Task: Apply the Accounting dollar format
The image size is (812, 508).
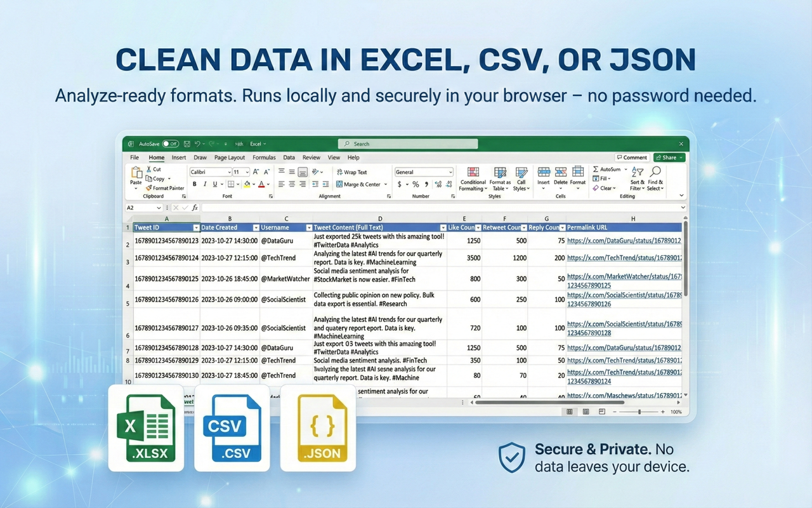Action: click(400, 184)
